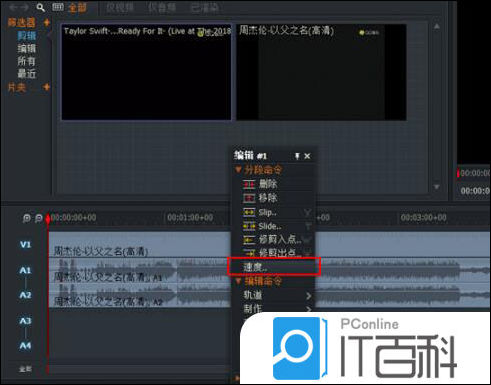This screenshot has width=491, height=385.
Task: Choose 速度.. from the context menu
Action: pos(274,267)
